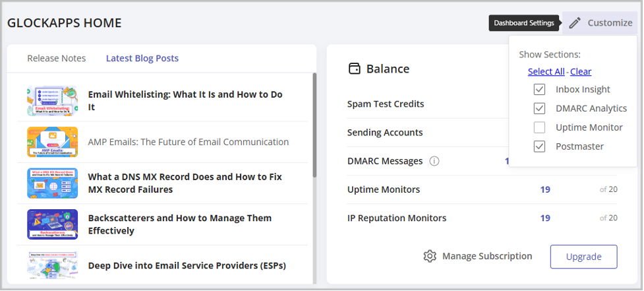Image resolution: width=644 pixels, height=291 pixels.
Task: Click the wallet icon next to Balance
Action: [x=355, y=69]
